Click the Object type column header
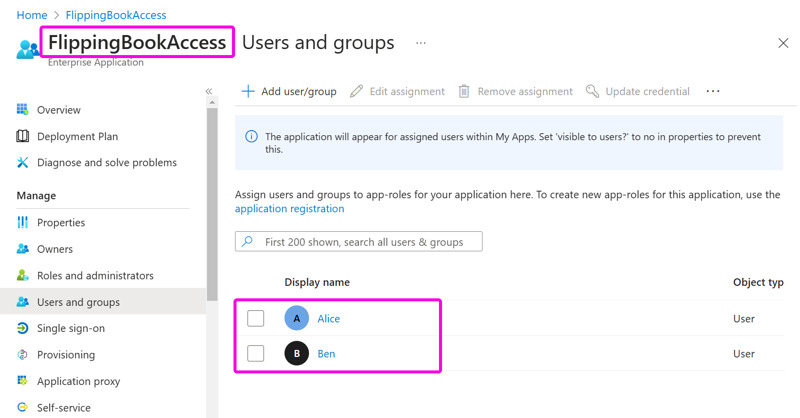This screenshot has height=418, width=800. pos(758,282)
